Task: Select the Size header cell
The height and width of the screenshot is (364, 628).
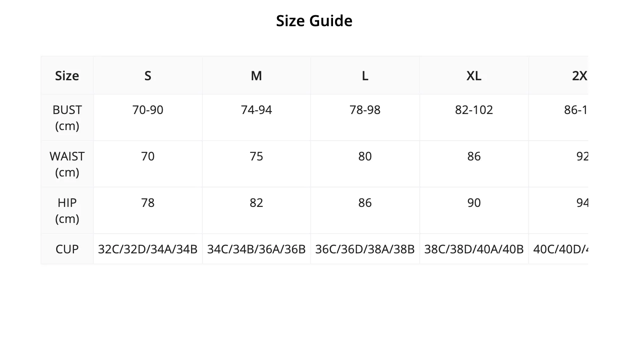Action: [67, 76]
